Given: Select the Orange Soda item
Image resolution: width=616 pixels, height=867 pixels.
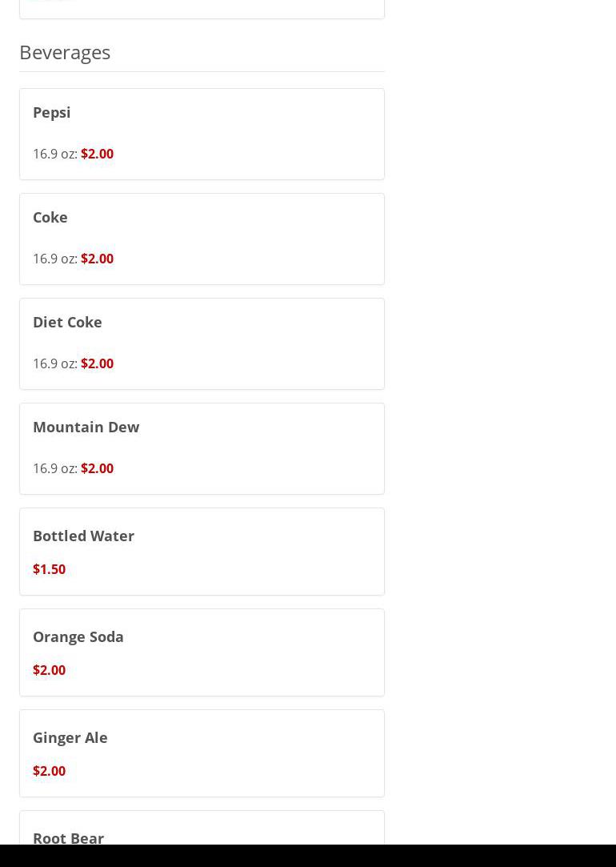Looking at the screenshot, I should point(78,637).
